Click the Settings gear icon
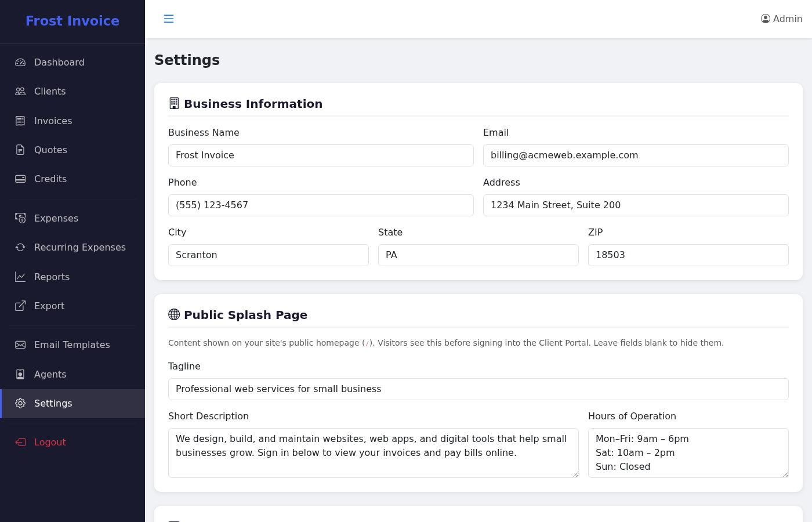This screenshot has height=522, width=812. tap(20, 403)
